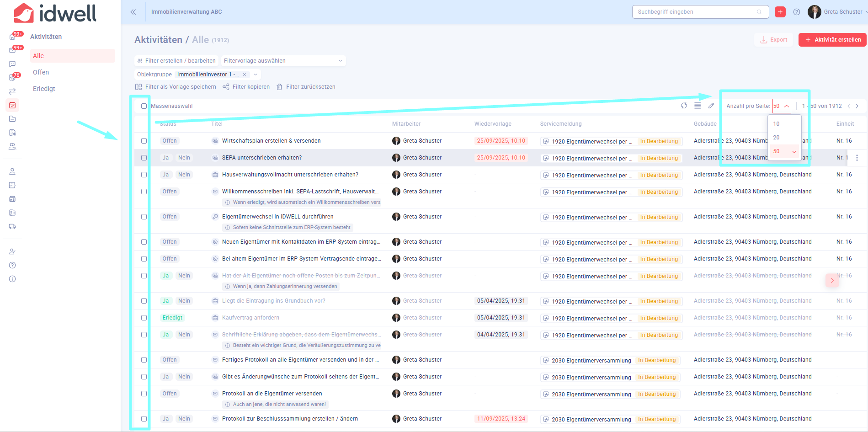Screen dimensions: 868x432
Task: Open the help question mark icon in header
Action: pyautogui.click(x=797, y=12)
